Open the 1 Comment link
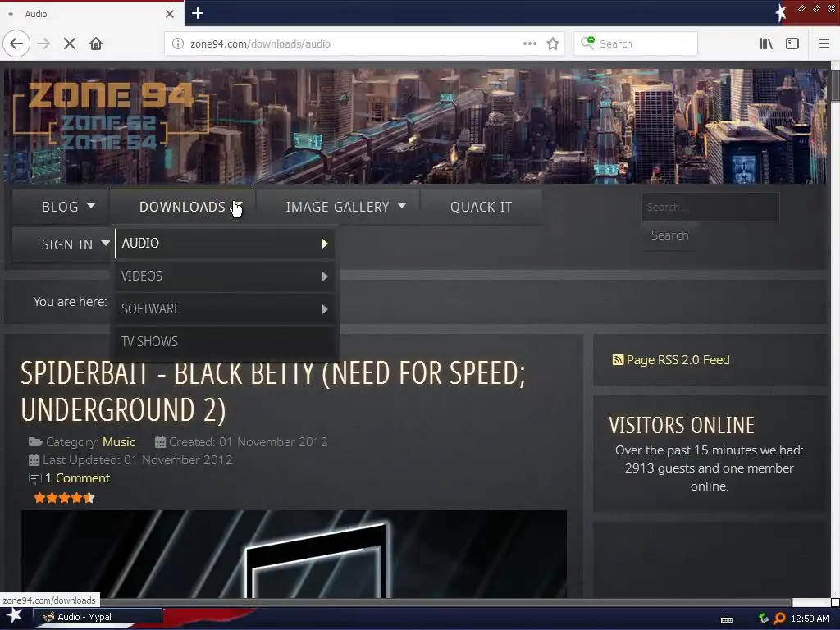Viewport: 840px width, 630px height. 77,478
